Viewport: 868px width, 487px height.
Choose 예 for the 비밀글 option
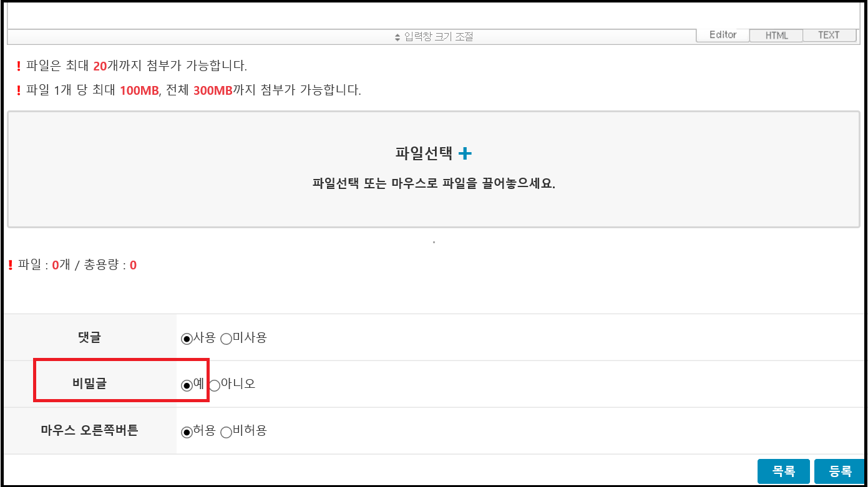point(186,385)
